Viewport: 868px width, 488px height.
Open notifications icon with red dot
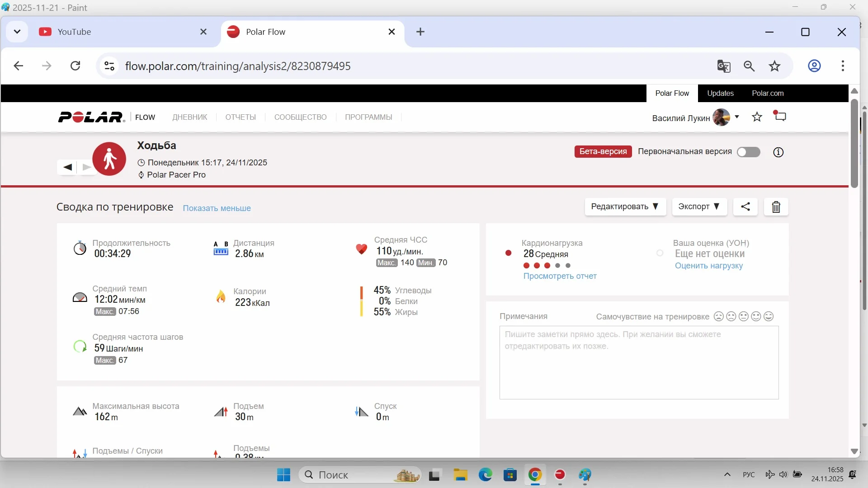[x=780, y=117]
